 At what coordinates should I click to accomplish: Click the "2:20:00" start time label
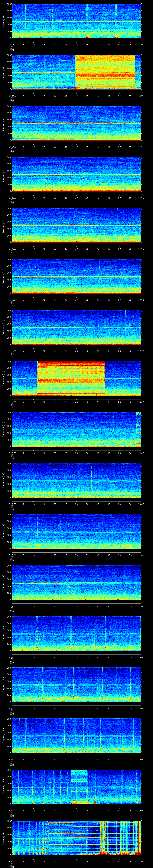[12, 555]
